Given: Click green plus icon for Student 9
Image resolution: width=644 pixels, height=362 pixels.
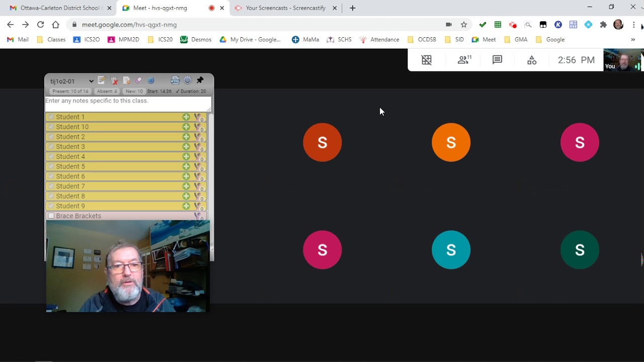Looking at the screenshot, I should 186,206.
